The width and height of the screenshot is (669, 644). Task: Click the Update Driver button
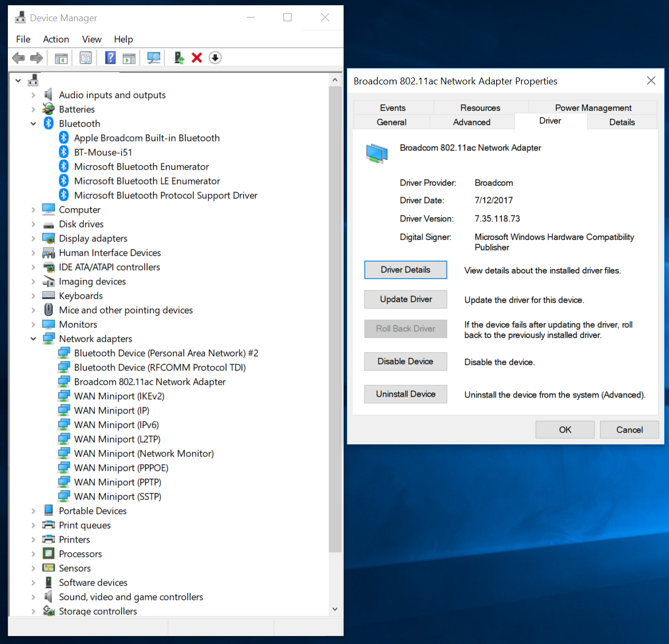[406, 299]
